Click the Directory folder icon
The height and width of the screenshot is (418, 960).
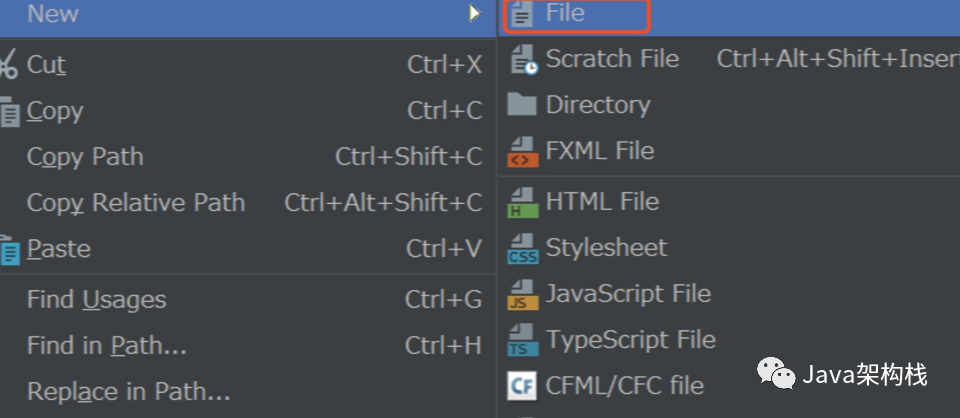click(x=522, y=105)
